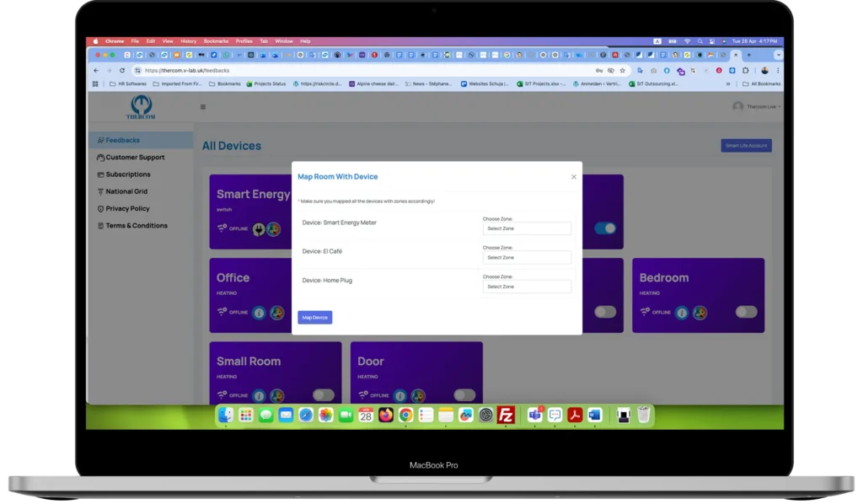
Task: Click the Wi-Fi offline icon on Bedroom card
Action: (645, 312)
